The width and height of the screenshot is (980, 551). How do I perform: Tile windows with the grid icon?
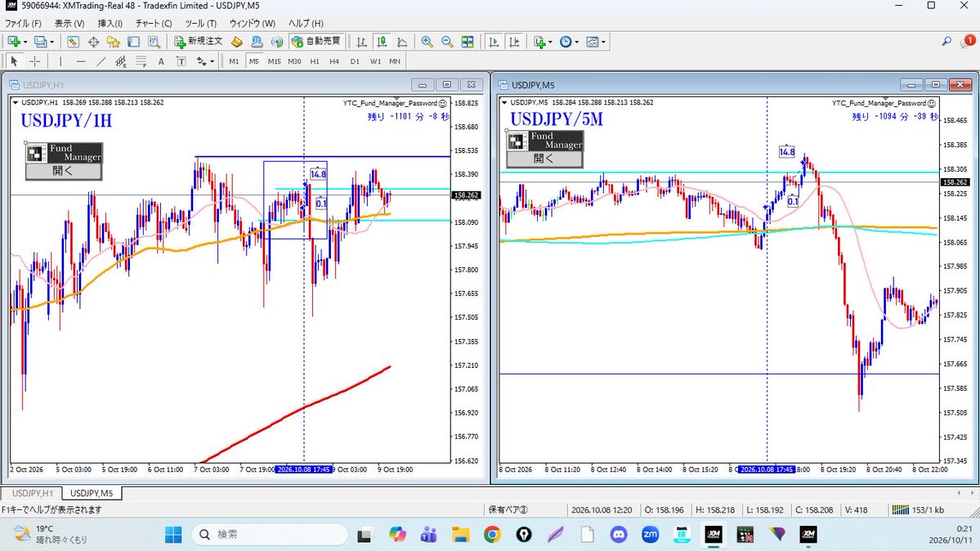(468, 42)
